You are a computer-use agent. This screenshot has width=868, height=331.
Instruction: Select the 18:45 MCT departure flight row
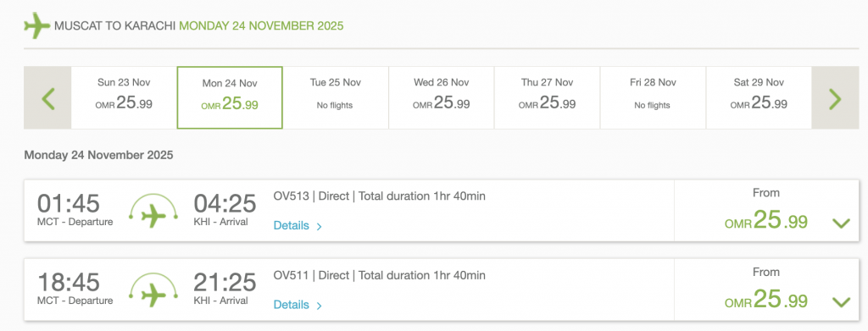click(x=441, y=290)
